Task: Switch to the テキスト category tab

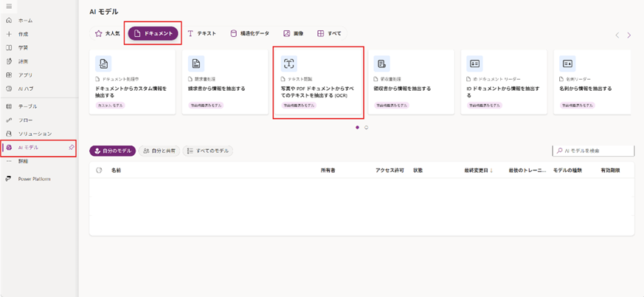Action: 201,34
